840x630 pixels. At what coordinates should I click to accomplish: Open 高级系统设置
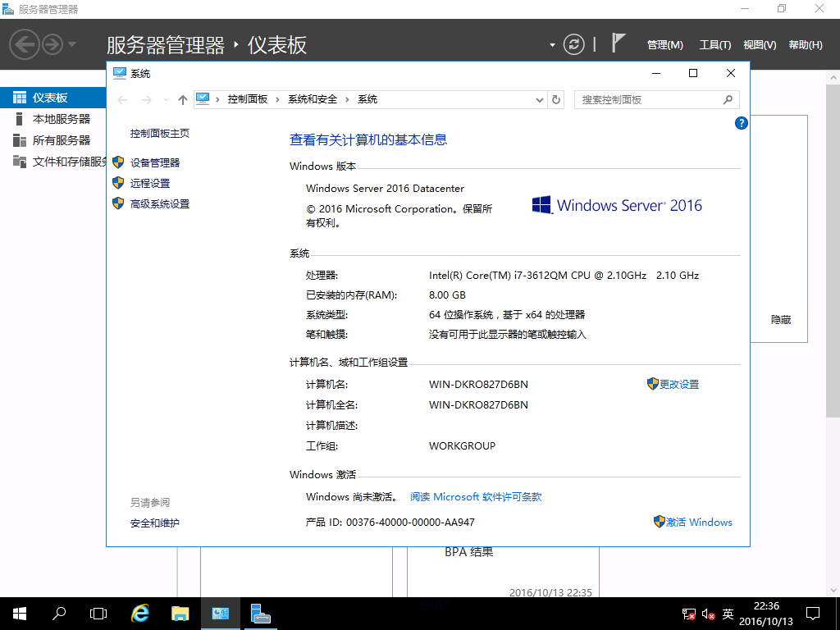[x=160, y=204]
